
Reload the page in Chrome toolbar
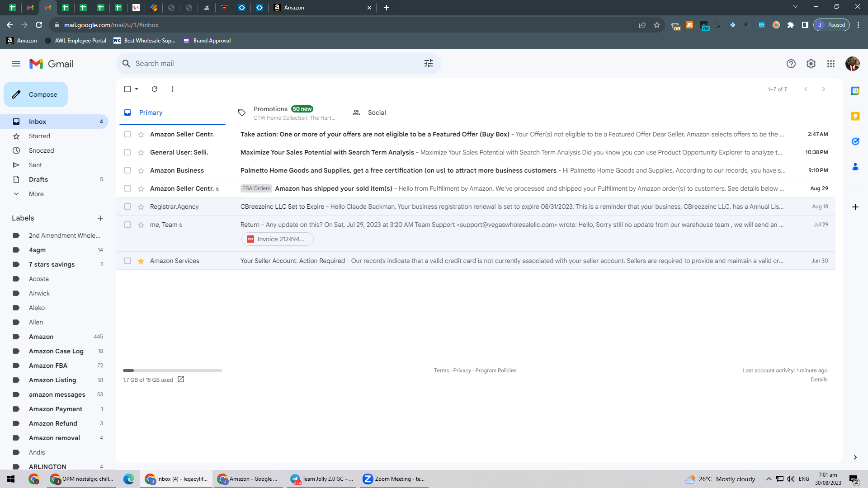[39, 25]
